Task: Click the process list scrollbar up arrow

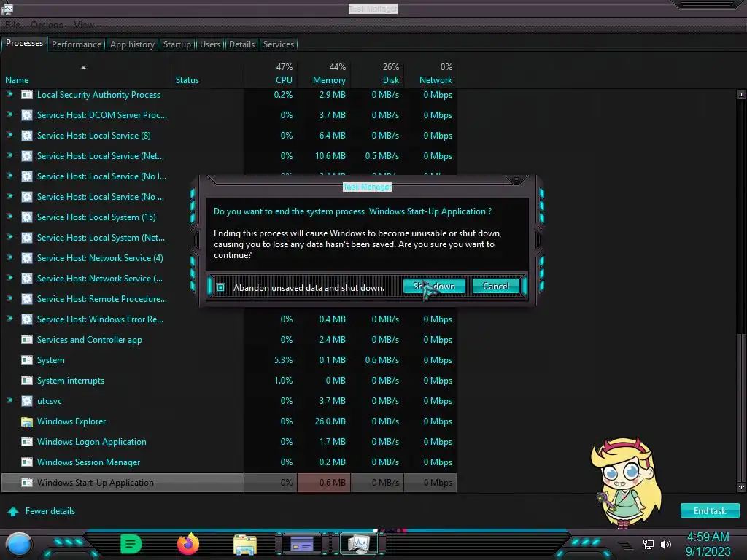Action: (741, 95)
